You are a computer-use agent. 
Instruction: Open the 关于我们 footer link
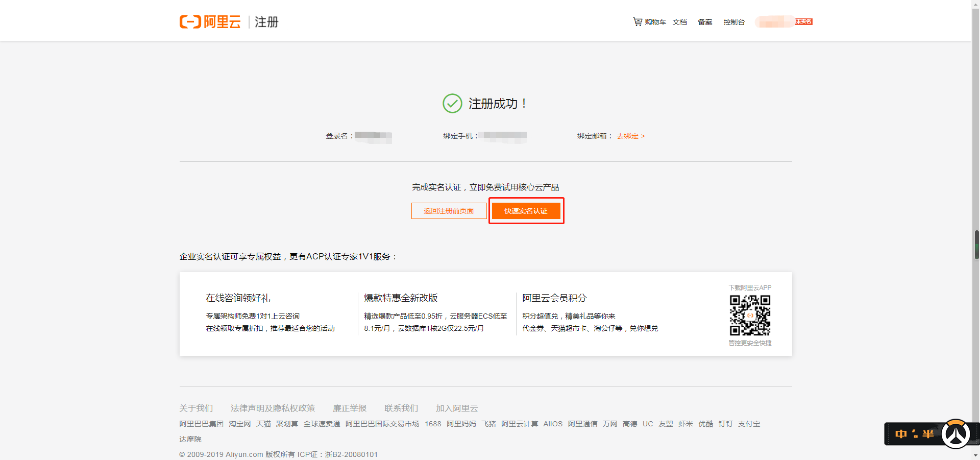(196, 408)
